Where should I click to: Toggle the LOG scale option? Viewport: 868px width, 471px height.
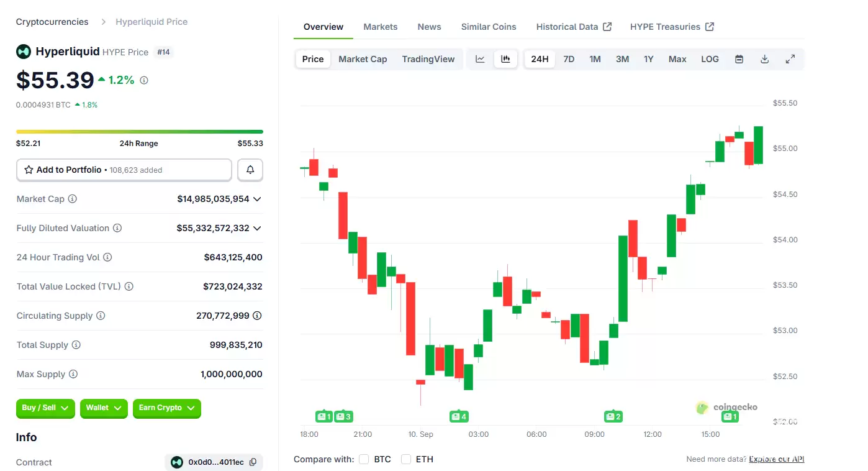coord(710,59)
